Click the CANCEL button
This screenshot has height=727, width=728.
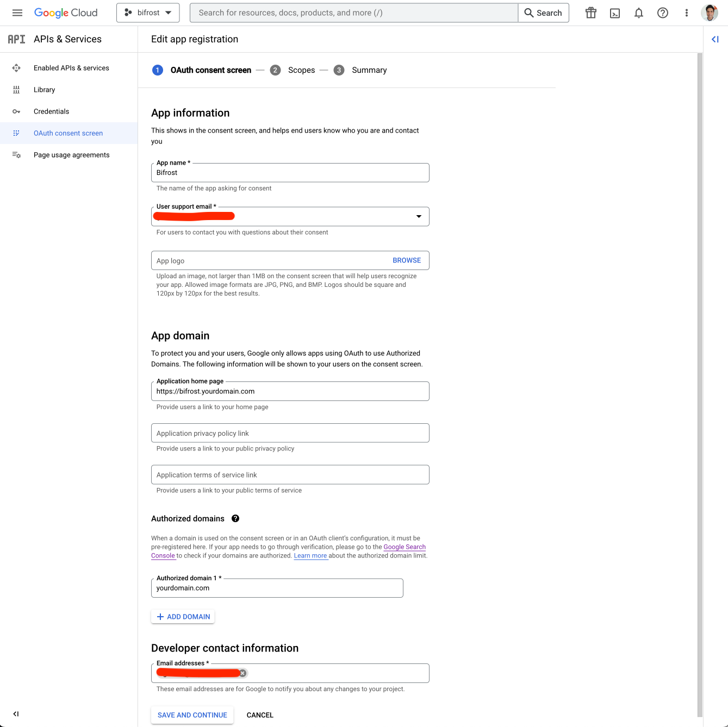(x=260, y=715)
